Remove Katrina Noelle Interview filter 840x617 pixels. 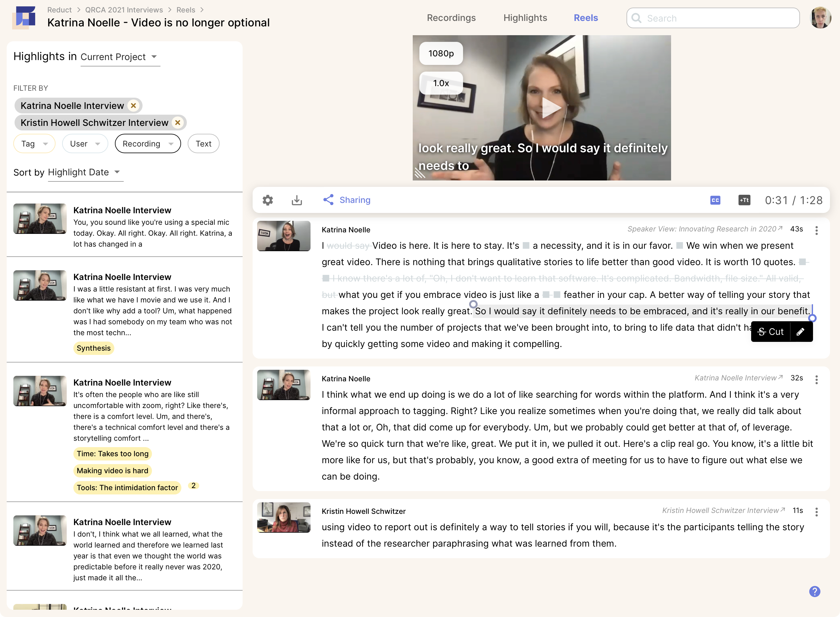pyautogui.click(x=133, y=106)
